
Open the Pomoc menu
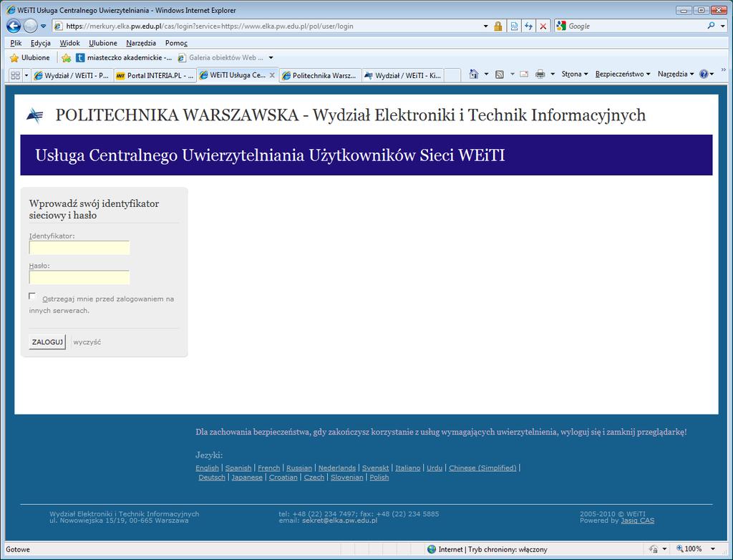tap(176, 43)
